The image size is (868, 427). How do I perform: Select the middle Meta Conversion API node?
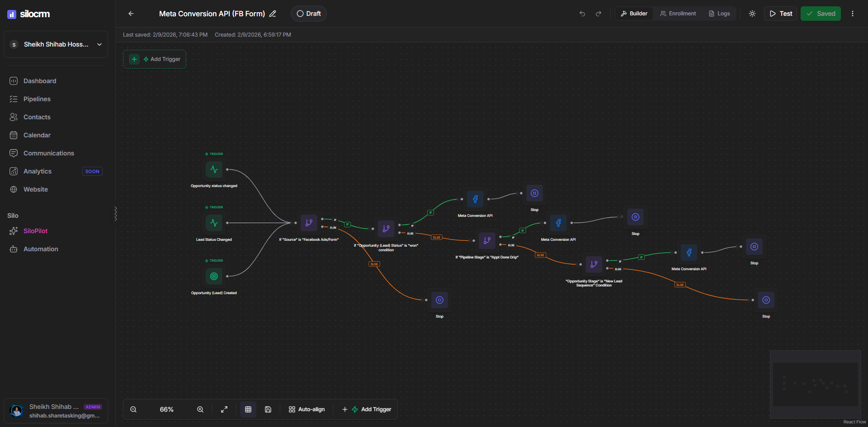[558, 223]
